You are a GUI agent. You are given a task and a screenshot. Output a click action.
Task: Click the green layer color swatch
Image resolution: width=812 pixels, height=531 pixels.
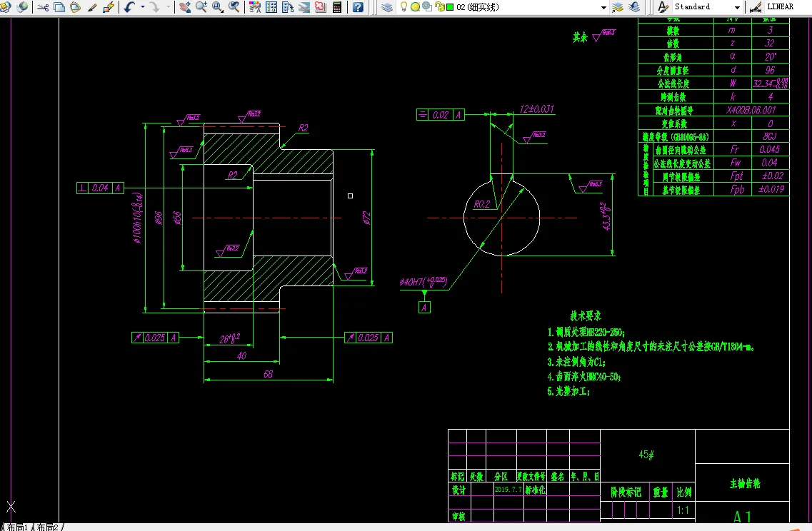(450, 7)
